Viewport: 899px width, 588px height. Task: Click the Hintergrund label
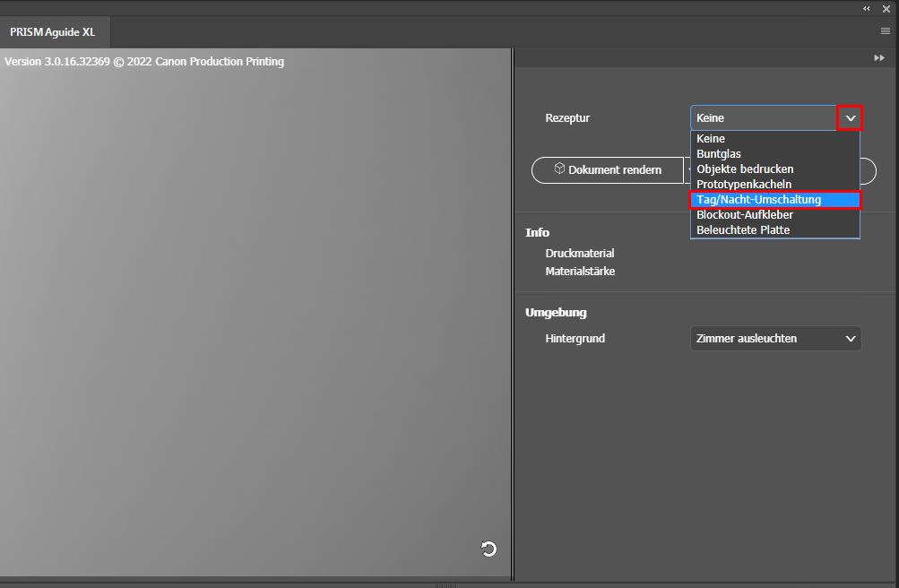click(575, 339)
